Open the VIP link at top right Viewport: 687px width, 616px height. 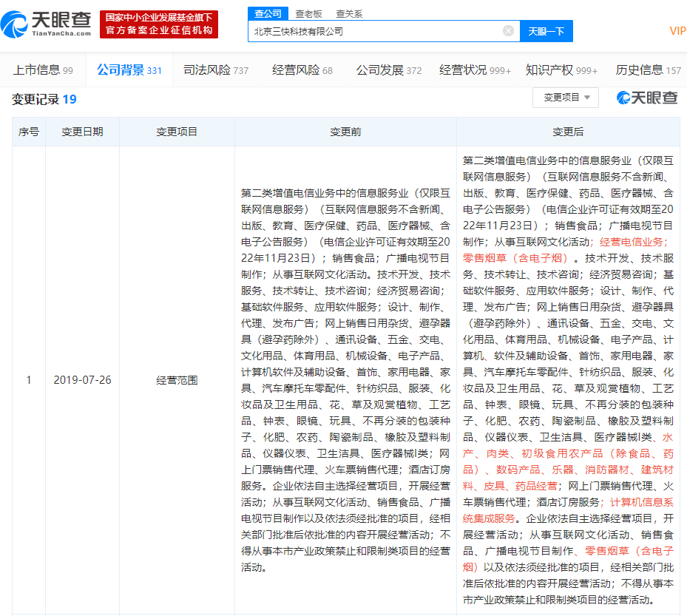click(x=677, y=30)
